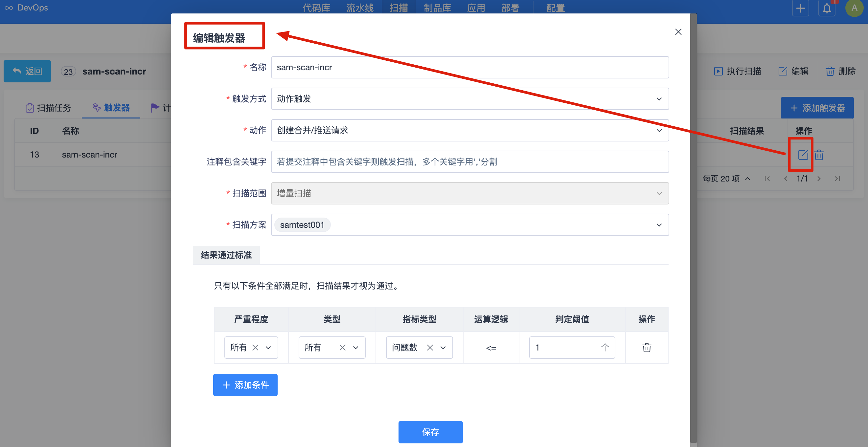Clear the 类型 selection value
The width and height of the screenshot is (868, 447).
pos(342,347)
